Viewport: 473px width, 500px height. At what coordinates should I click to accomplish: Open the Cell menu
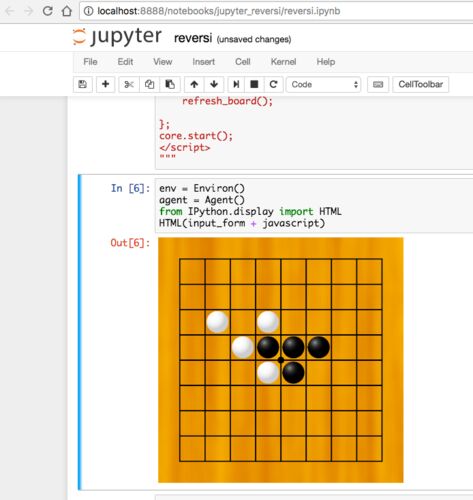(x=243, y=62)
